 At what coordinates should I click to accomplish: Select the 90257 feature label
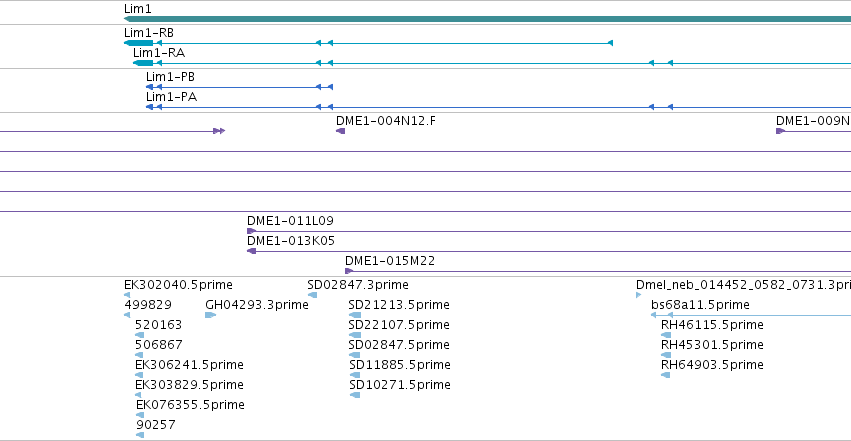(156, 424)
